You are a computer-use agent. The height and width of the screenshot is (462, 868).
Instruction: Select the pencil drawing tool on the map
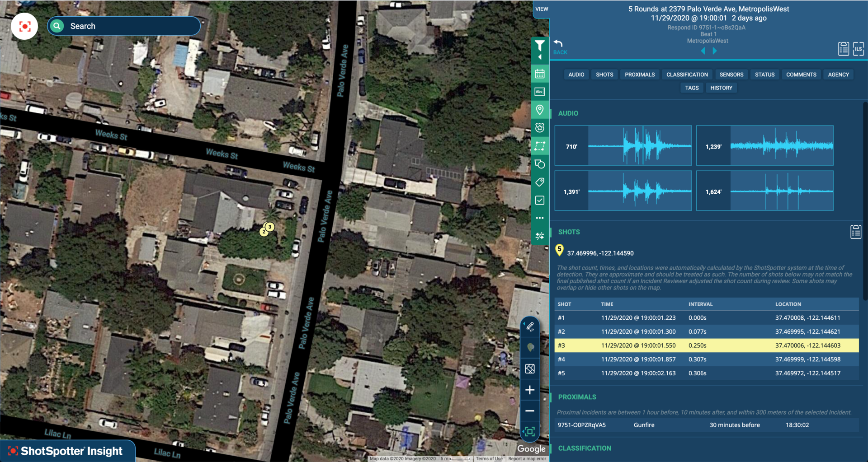[530, 326]
